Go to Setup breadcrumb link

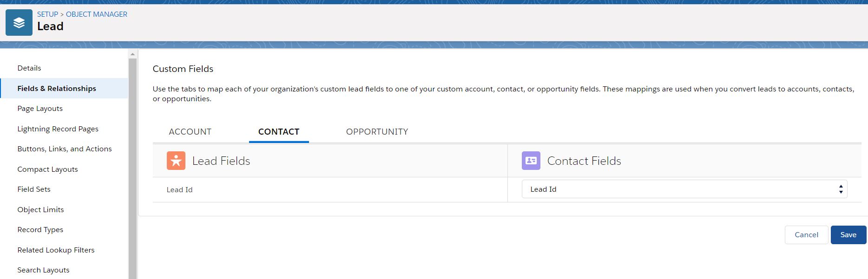[47, 14]
